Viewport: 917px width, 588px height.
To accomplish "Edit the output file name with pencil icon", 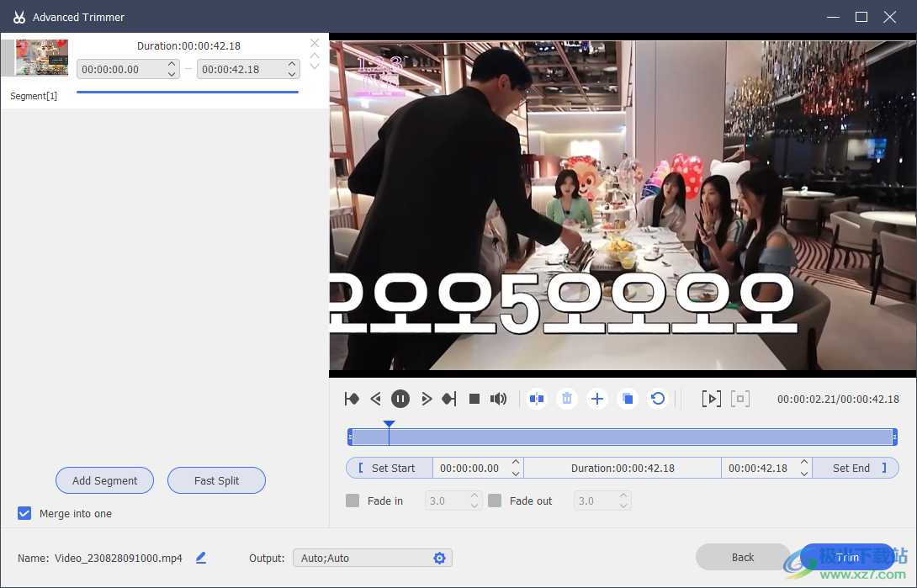I will [201, 558].
